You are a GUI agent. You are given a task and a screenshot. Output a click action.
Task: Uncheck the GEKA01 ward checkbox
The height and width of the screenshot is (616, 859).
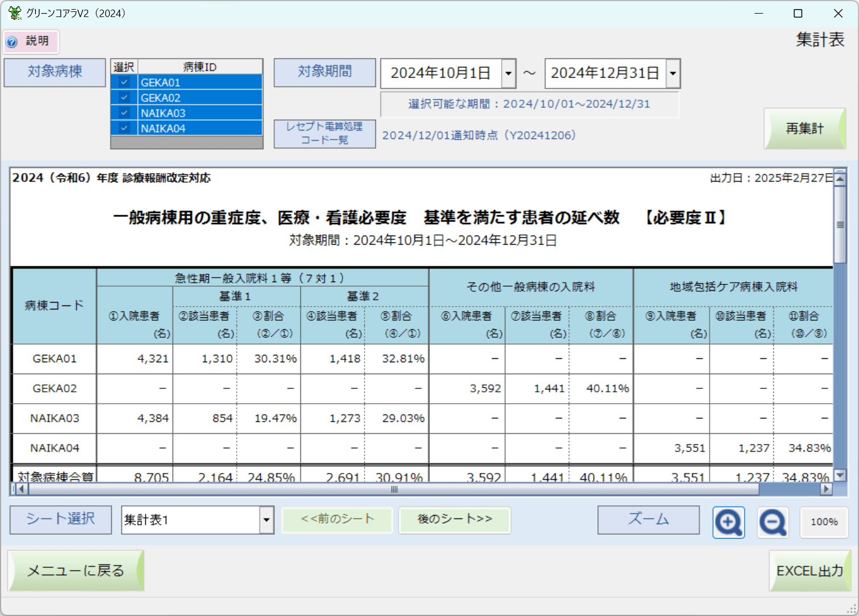click(x=124, y=82)
